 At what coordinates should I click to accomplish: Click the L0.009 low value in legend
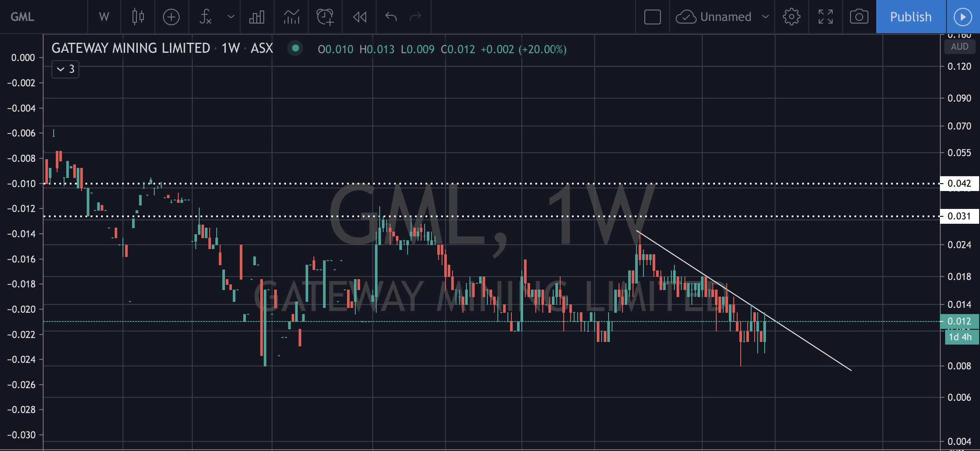point(418,49)
